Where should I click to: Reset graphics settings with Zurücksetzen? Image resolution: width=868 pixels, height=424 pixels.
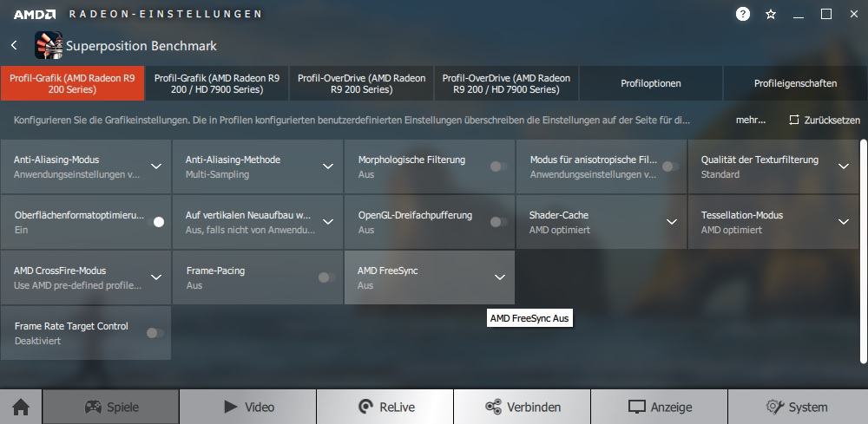[825, 120]
